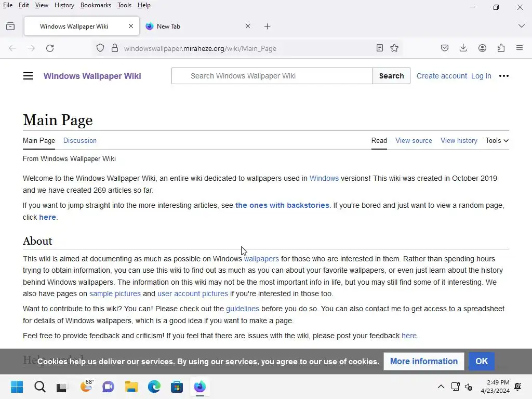Screen dimensions: 532x399
Task: Expand the Tools dropdown on the page
Action: point(497,140)
